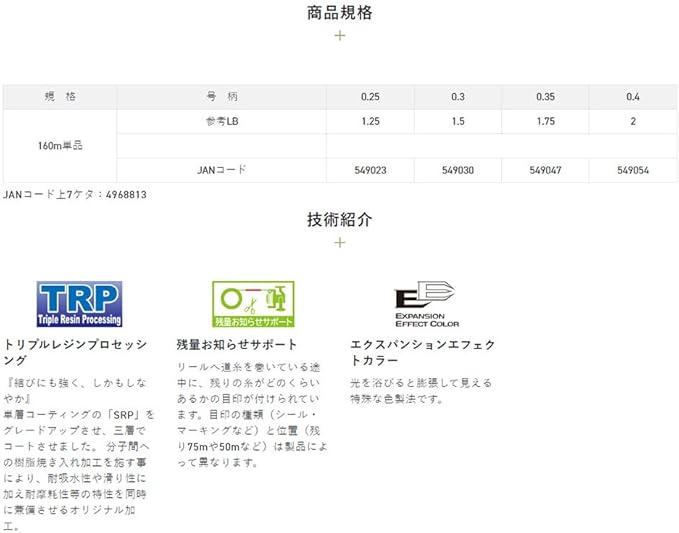
Task: Click JAN code 549047
Action: pyautogui.click(x=545, y=170)
